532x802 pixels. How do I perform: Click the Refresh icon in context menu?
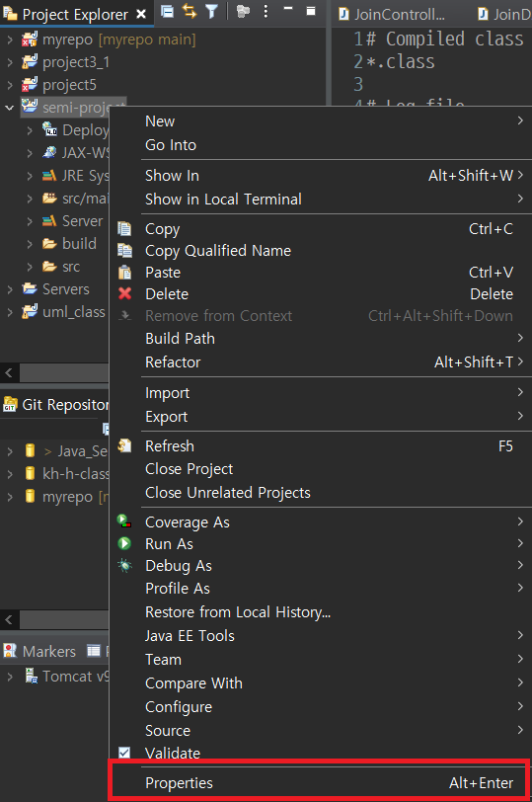tap(124, 446)
